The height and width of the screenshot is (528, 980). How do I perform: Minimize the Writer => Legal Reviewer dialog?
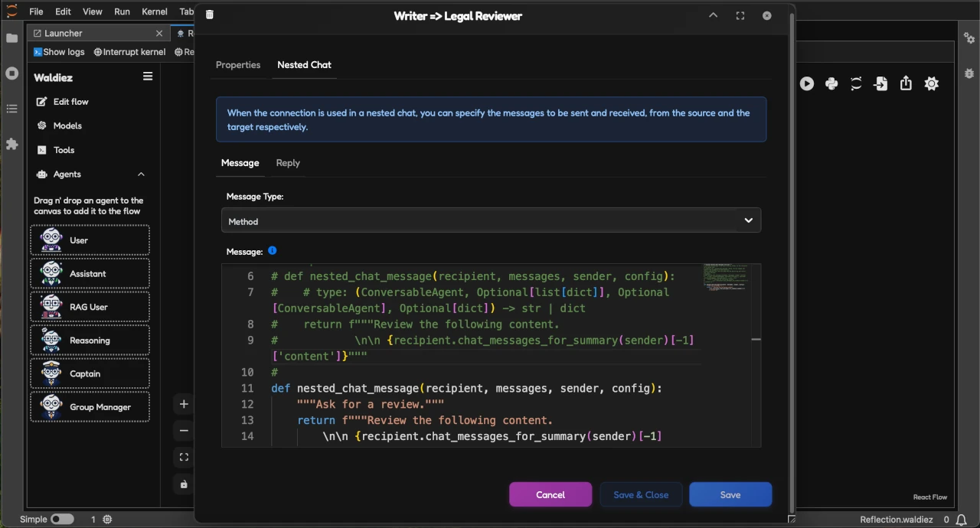click(713, 15)
